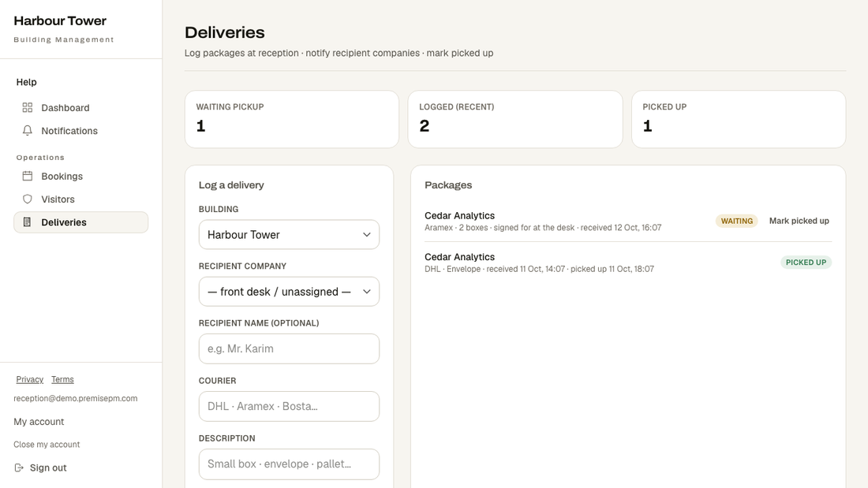Focus the Recipient Name optional field

(289, 348)
